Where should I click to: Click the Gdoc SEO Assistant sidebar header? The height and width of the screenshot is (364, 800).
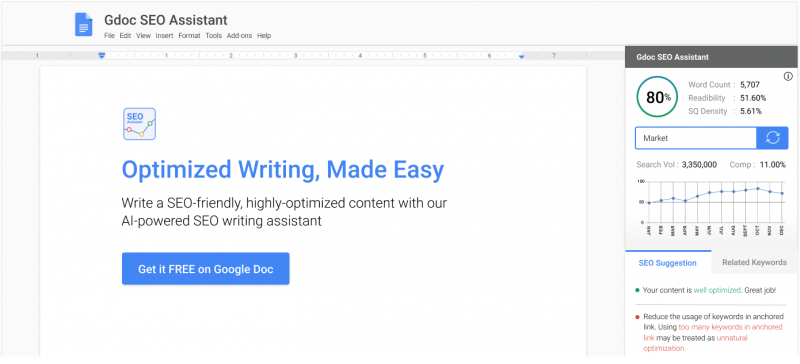711,57
